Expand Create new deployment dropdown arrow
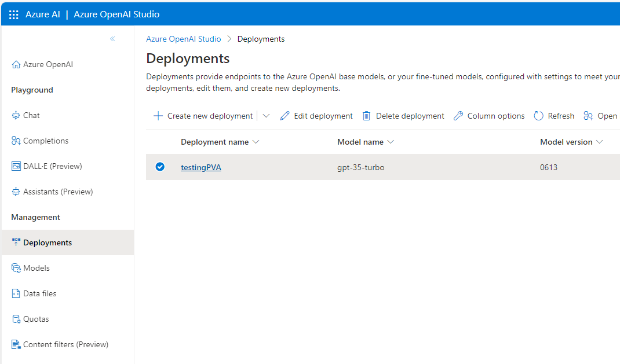This screenshot has height=364, width=620. (266, 116)
